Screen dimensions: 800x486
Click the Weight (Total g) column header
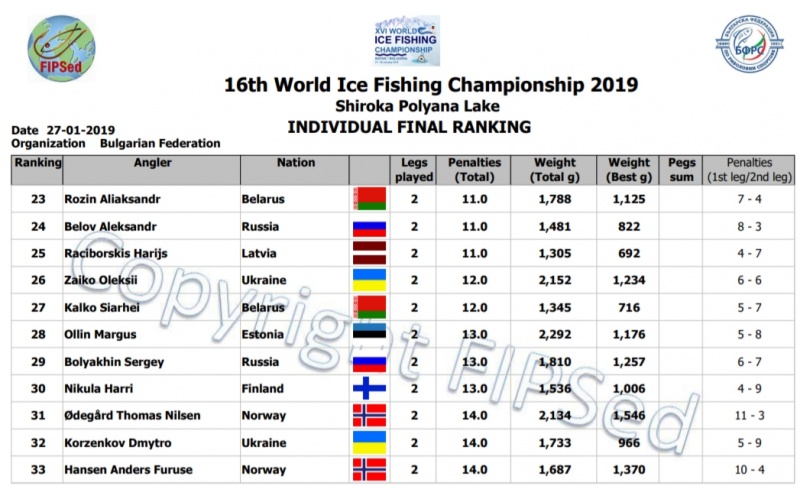click(x=555, y=170)
